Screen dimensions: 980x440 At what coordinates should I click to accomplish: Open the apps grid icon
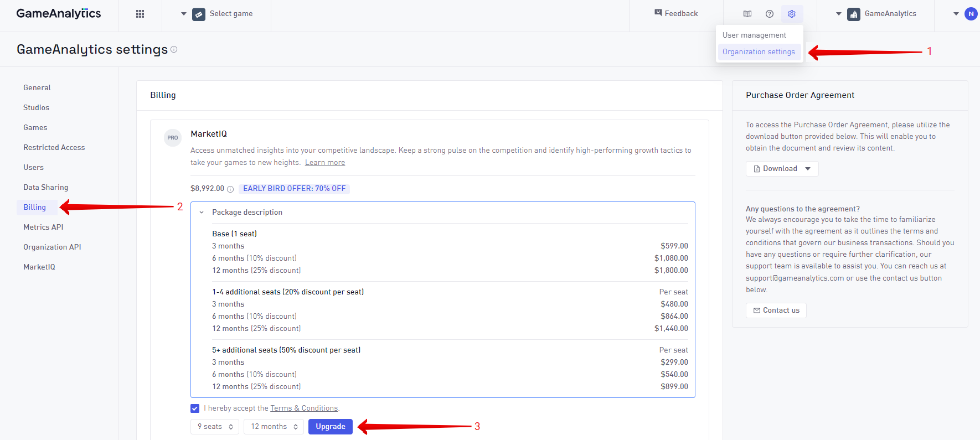[140, 14]
